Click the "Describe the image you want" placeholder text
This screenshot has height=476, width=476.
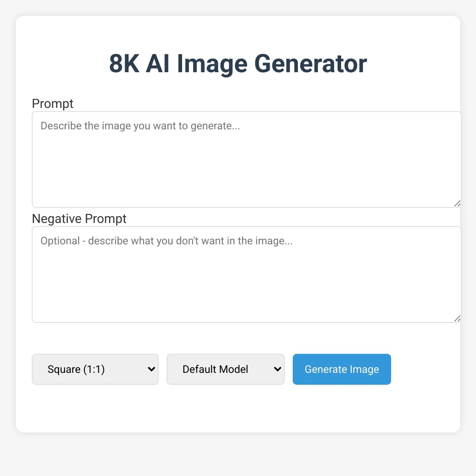click(140, 126)
